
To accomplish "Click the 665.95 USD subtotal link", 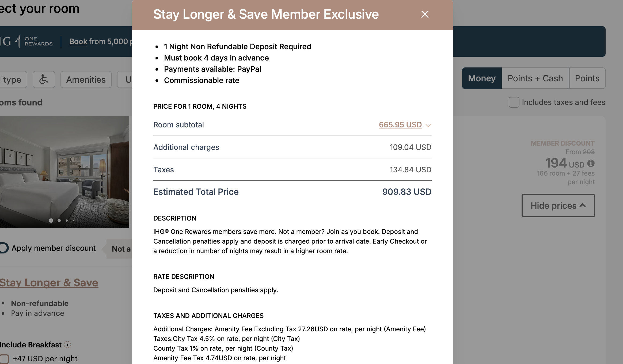I will point(400,125).
